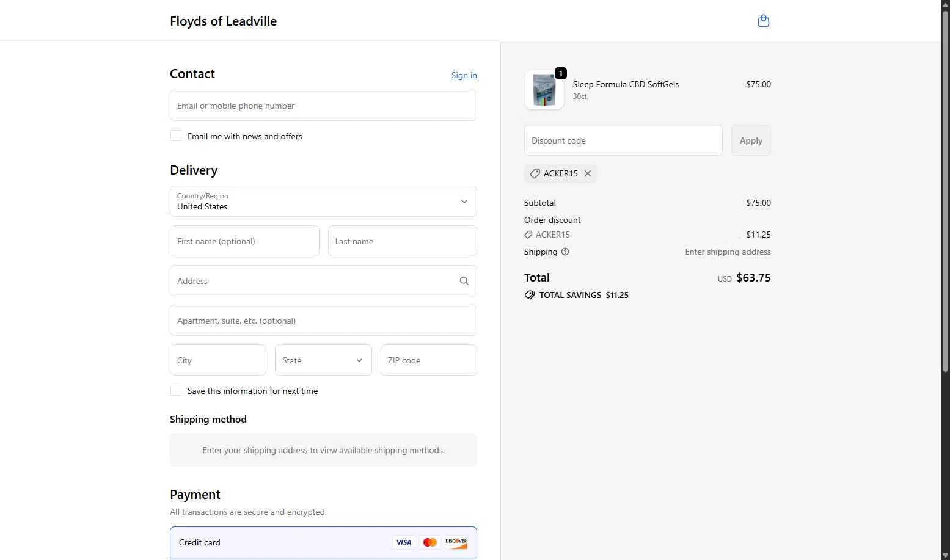
Task: Remove the ACKER15 discount code tag
Action: click(x=588, y=173)
